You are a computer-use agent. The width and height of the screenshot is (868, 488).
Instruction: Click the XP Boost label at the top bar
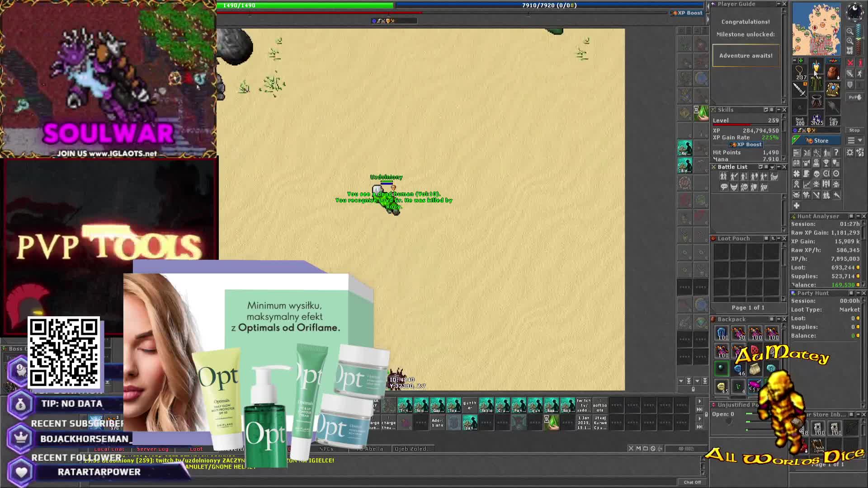tap(687, 13)
